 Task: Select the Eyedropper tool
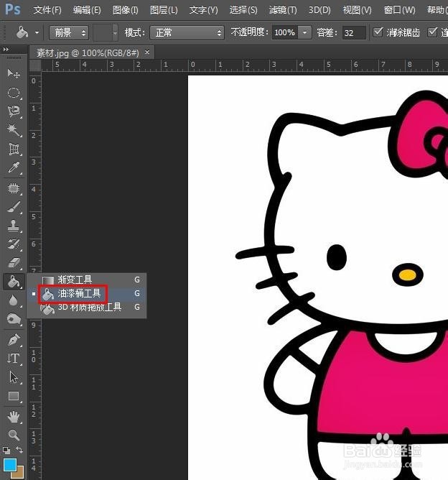point(14,167)
